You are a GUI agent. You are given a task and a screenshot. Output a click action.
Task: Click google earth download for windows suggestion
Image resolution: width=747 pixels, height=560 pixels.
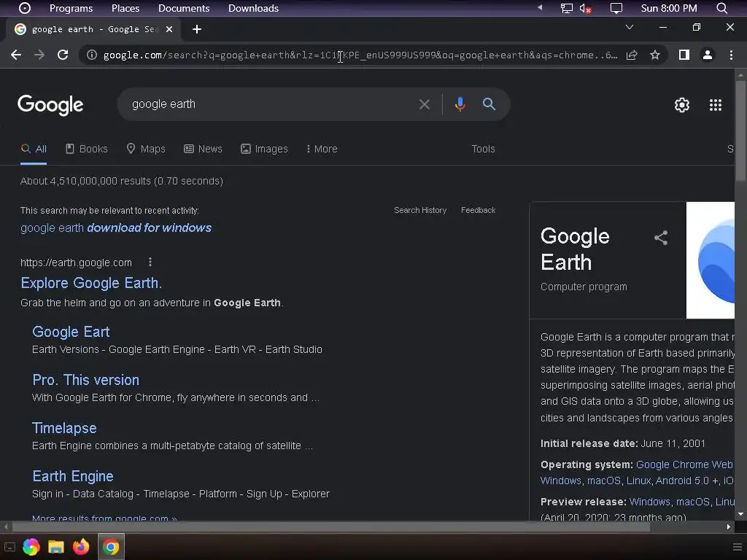116,227
